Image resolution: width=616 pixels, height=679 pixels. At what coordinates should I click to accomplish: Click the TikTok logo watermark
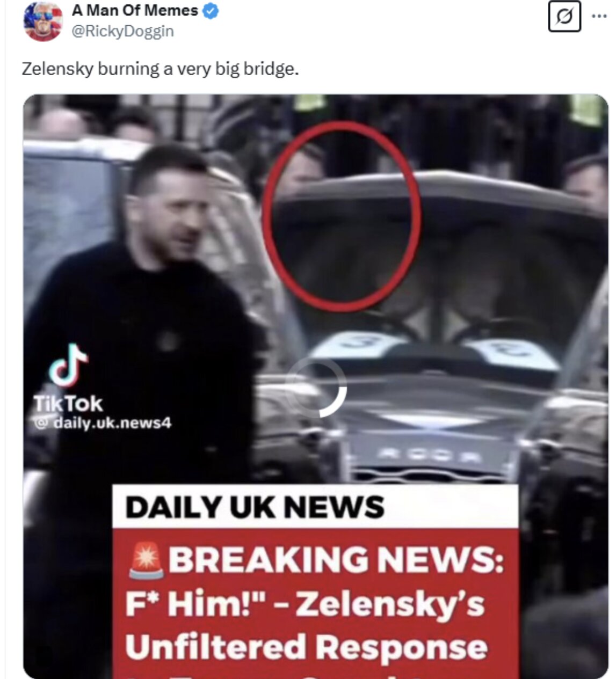click(69, 366)
